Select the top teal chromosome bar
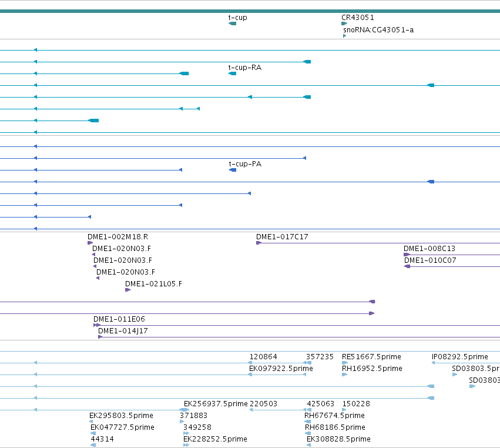 pyautogui.click(x=250, y=11)
